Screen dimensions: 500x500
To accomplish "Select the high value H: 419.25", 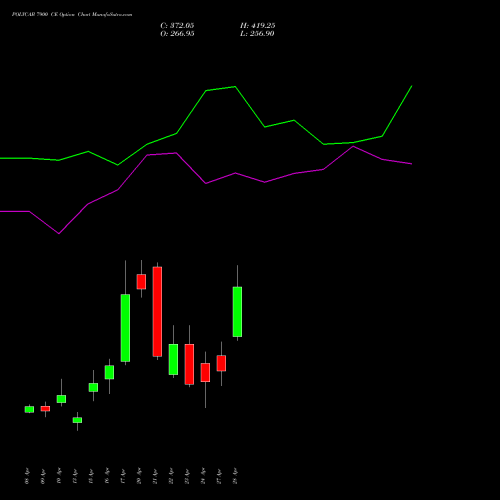I will pos(258,26).
